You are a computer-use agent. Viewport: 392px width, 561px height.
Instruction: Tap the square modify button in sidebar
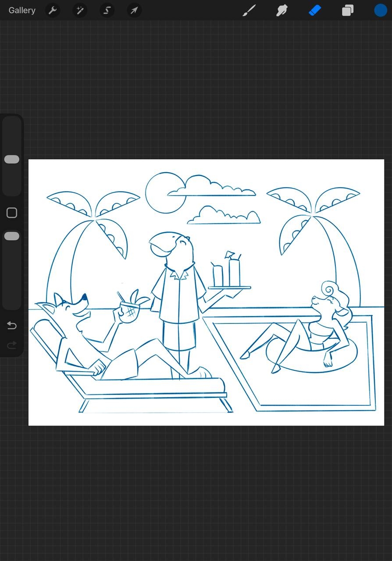click(x=12, y=213)
